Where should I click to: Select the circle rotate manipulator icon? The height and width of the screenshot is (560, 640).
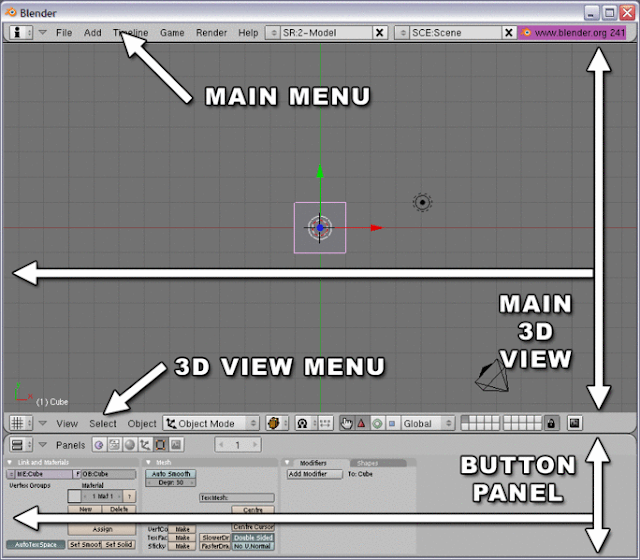coord(377,423)
